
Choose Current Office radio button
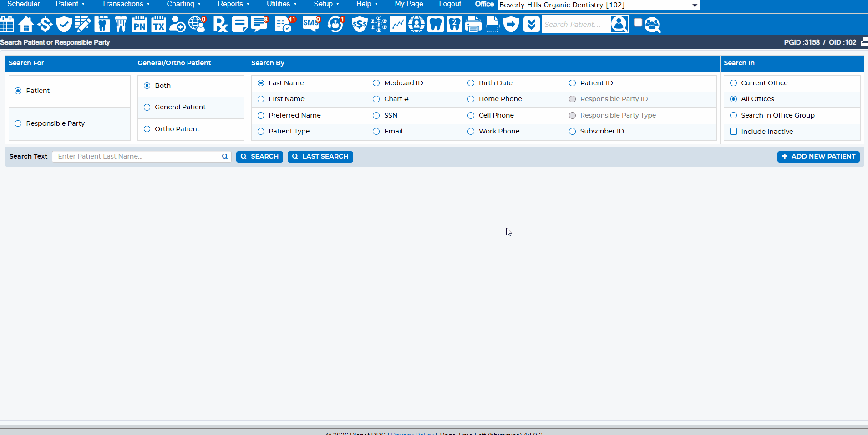click(x=733, y=83)
